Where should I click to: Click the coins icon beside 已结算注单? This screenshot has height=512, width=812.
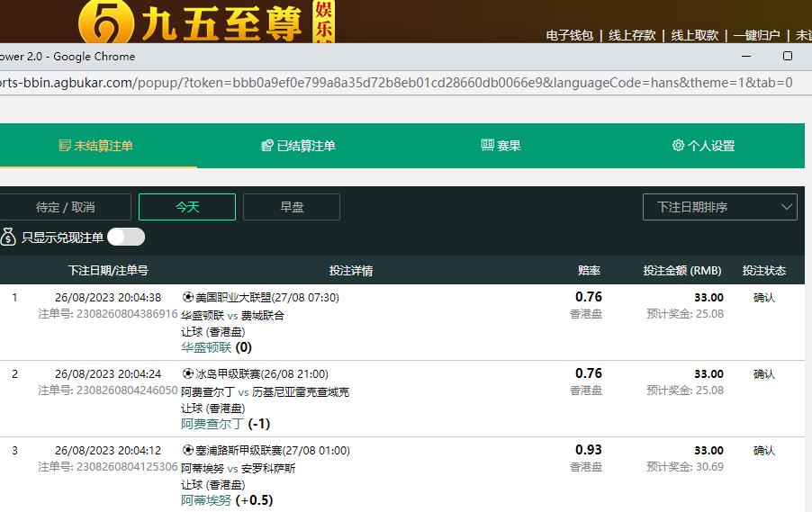(x=266, y=146)
